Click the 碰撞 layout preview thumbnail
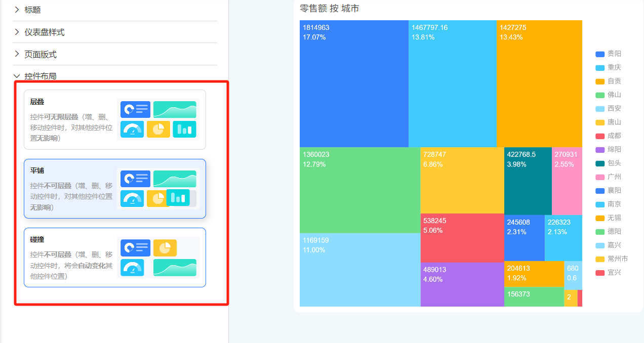Viewport: 644px width, 343px height. (x=158, y=258)
